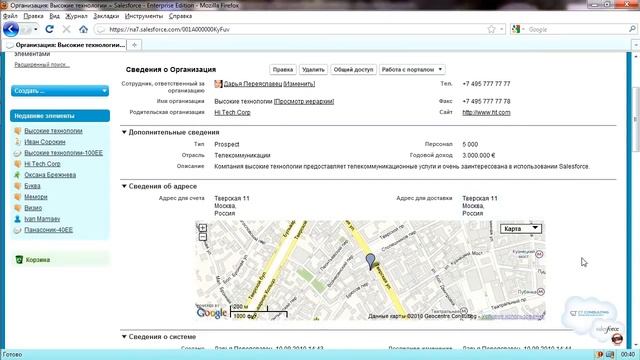
Task: Click the owner photo beside Дарья Переяславец
Action: click(x=218, y=84)
